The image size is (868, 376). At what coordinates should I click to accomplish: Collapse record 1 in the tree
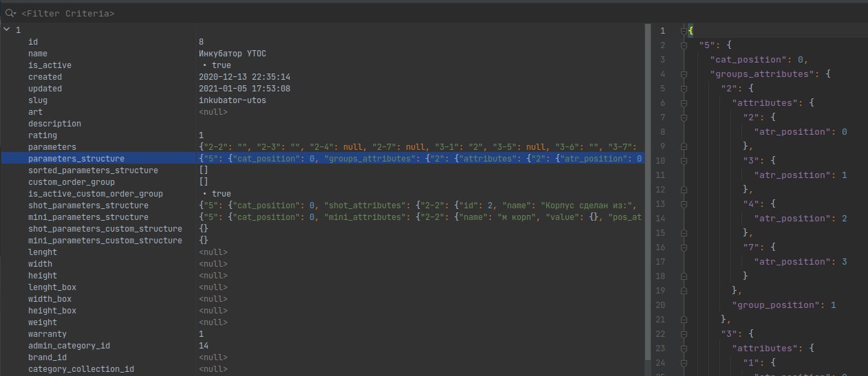[x=7, y=30]
